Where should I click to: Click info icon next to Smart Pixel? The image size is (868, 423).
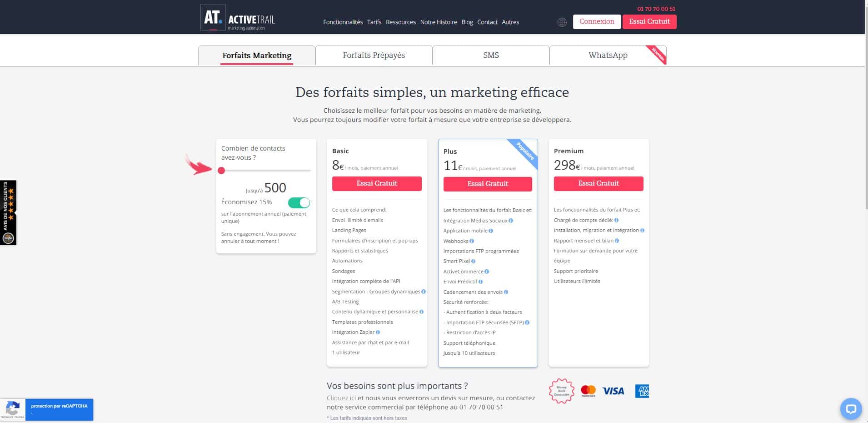(x=473, y=262)
